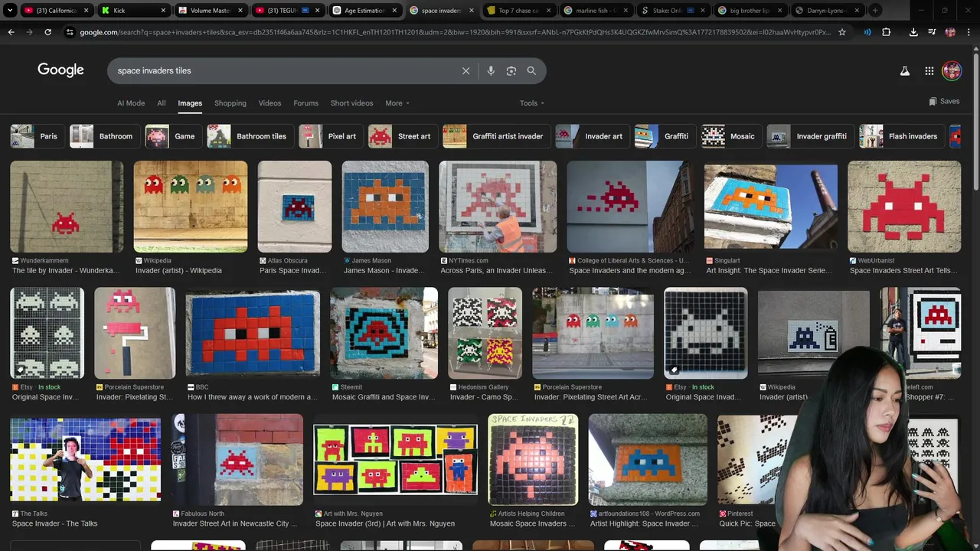
Task: Switch to the marline fish browser tab
Action: (596, 11)
